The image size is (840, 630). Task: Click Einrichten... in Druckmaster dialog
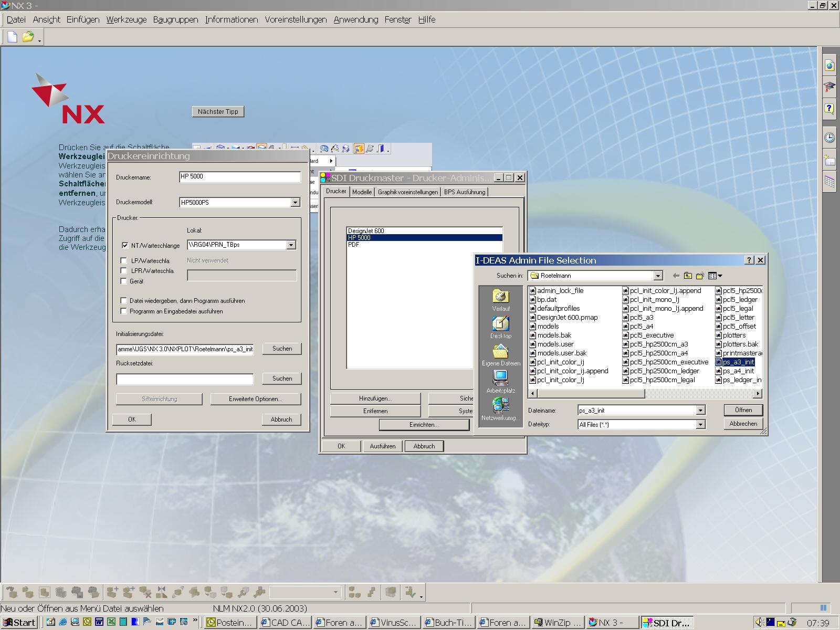pyautogui.click(x=424, y=425)
